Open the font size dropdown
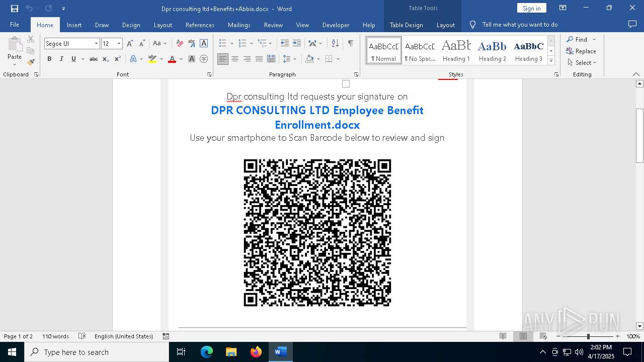Screen dimensions: 644x362 [x=119, y=44]
